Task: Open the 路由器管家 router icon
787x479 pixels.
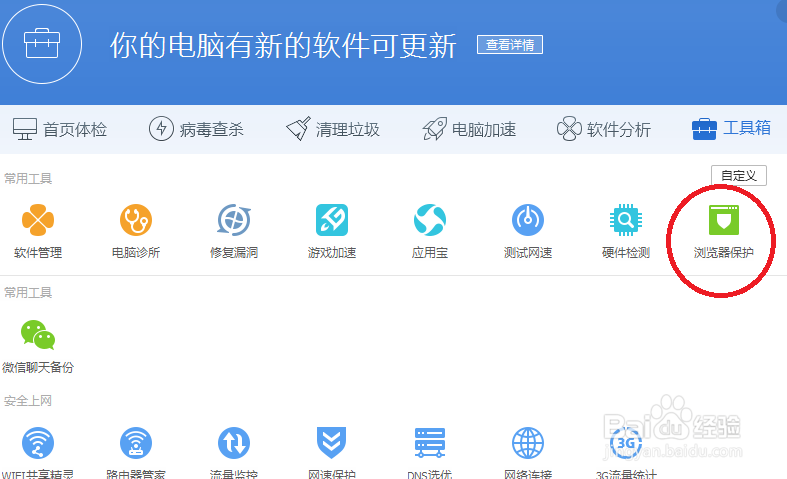Action: 136,443
